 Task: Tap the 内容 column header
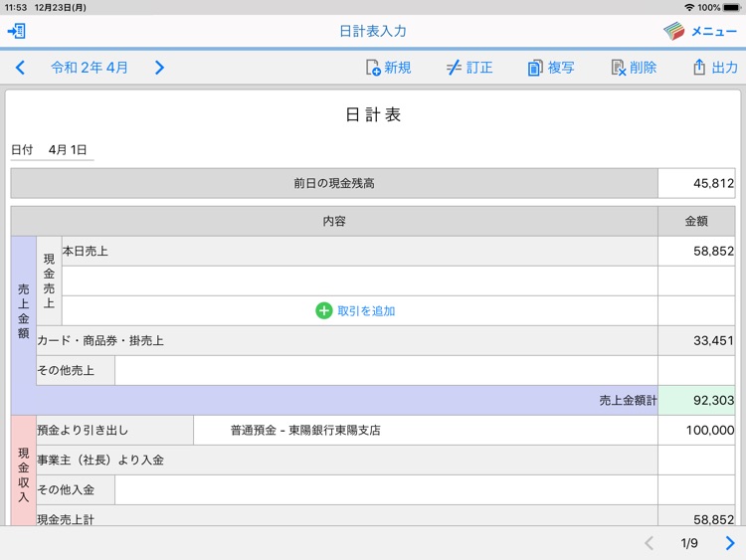click(x=334, y=221)
